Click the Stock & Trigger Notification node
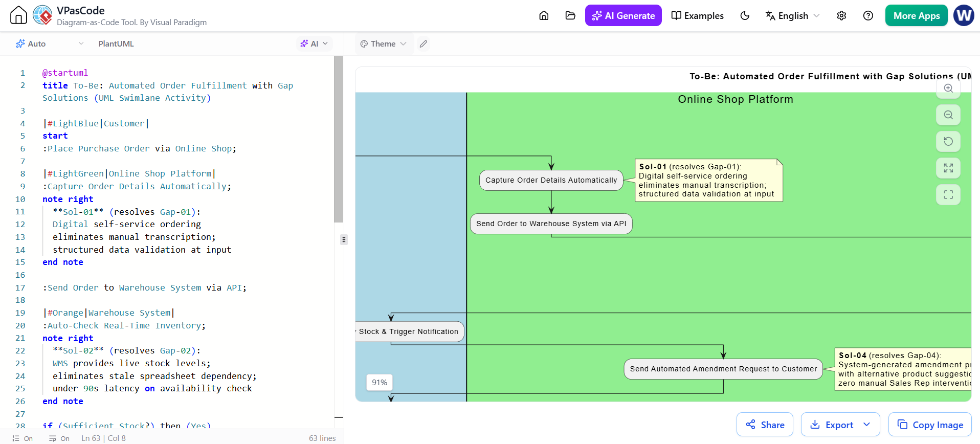Image resolution: width=980 pixels, height=444 pixels. click(409, 331)
